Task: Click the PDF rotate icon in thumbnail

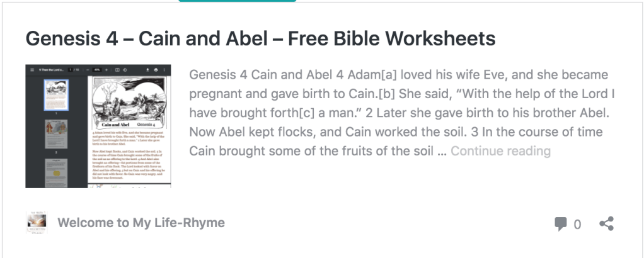Action: [x=125, y=70]
